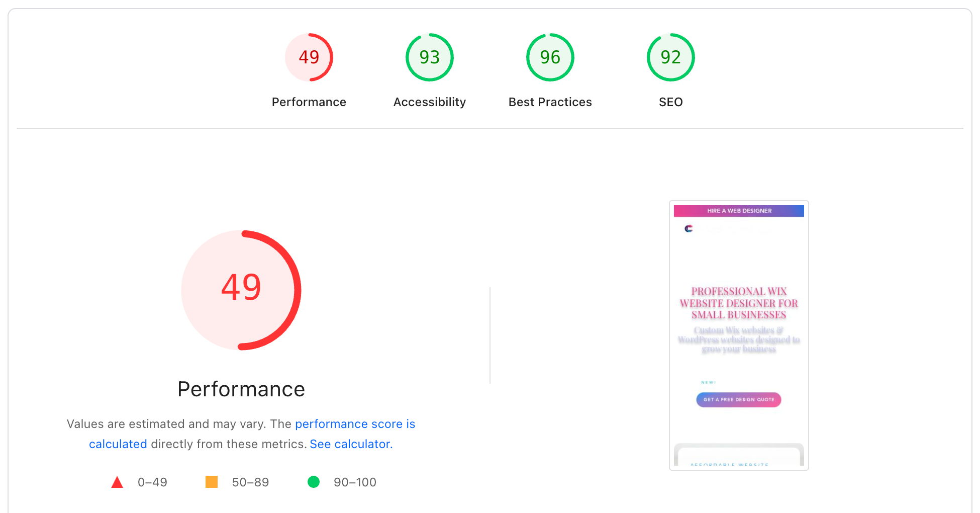The image size is (980, 513).
Task: Click "Hire a Web Designer" banner in screenshot
Action: point(739,211)
